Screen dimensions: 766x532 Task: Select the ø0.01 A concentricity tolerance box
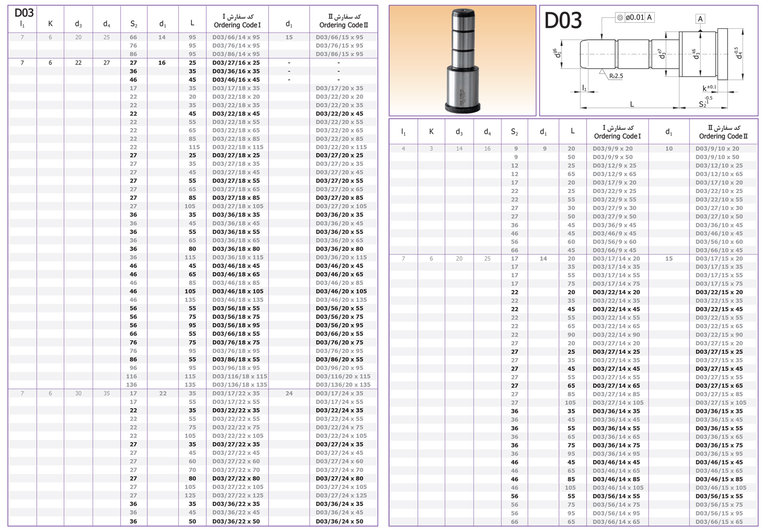tap(635, 18)
